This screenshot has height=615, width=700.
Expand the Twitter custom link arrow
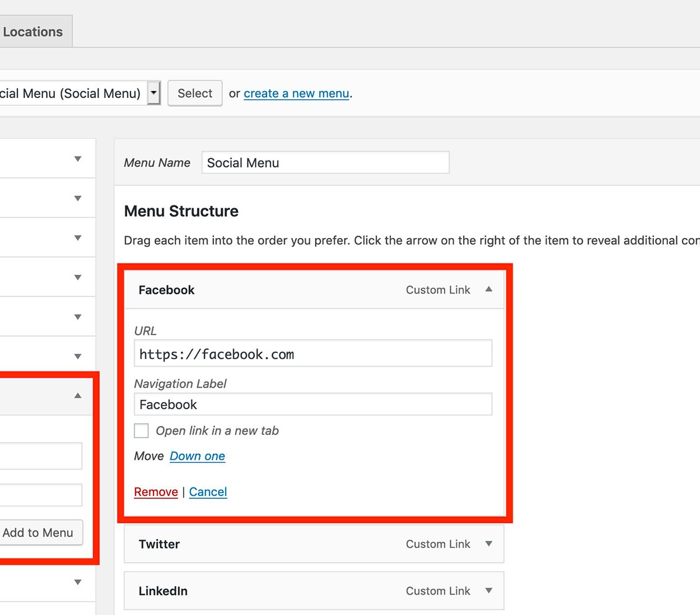click(x=489, y=544)
